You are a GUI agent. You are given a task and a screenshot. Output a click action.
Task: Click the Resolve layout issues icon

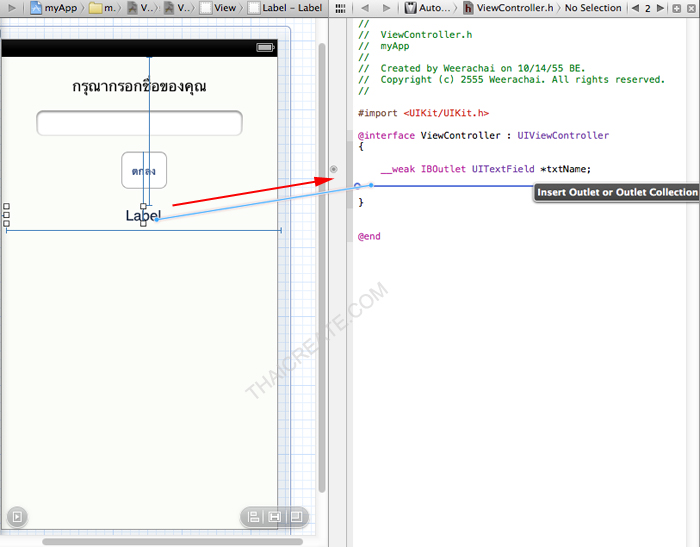point(296,517)
